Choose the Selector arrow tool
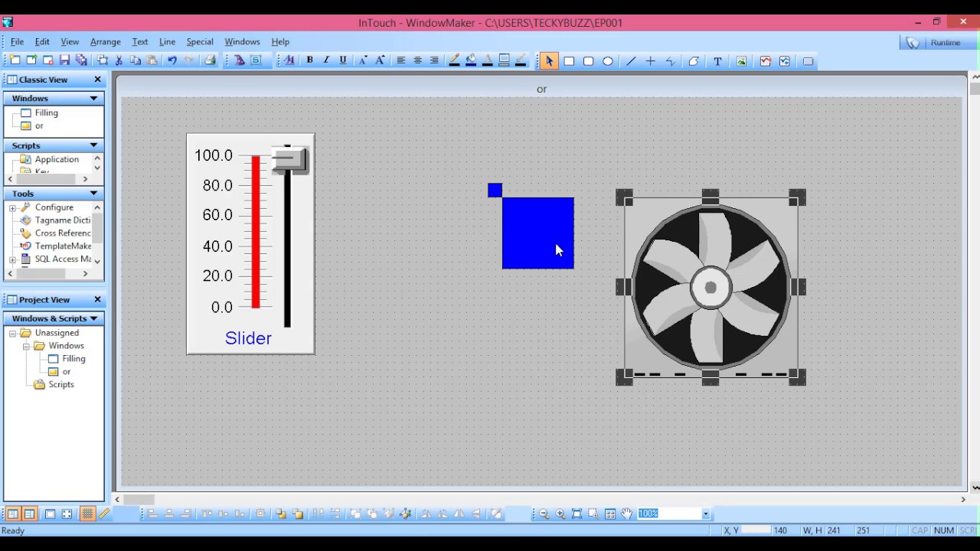This screenshot has height=551, width=980. click(x=549, y=60)
